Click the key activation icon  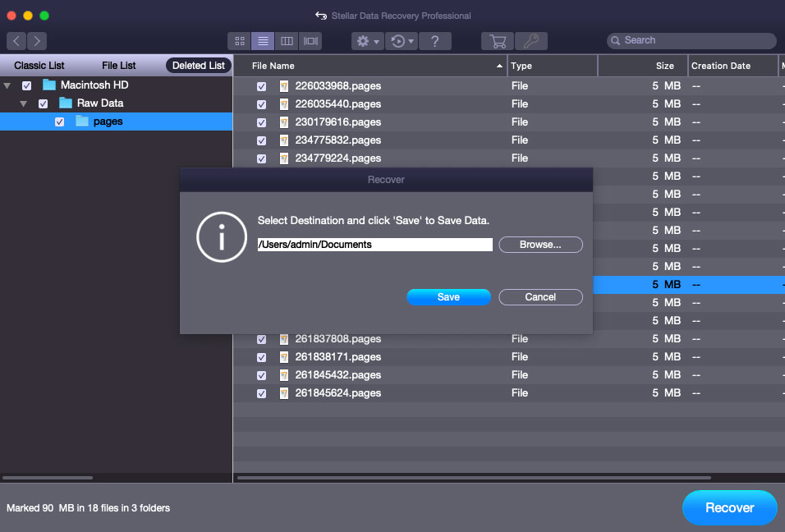531,41
